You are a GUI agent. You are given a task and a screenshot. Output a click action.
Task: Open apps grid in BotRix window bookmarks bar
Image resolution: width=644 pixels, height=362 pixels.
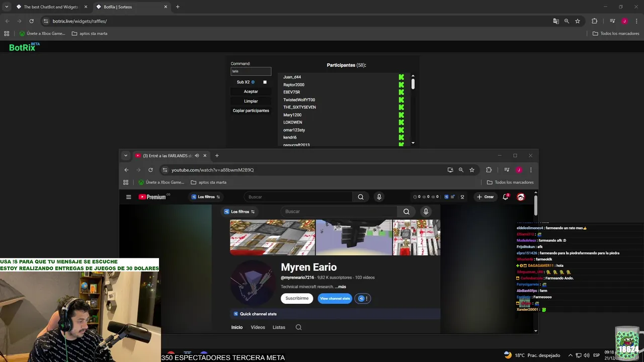[7, 34]
